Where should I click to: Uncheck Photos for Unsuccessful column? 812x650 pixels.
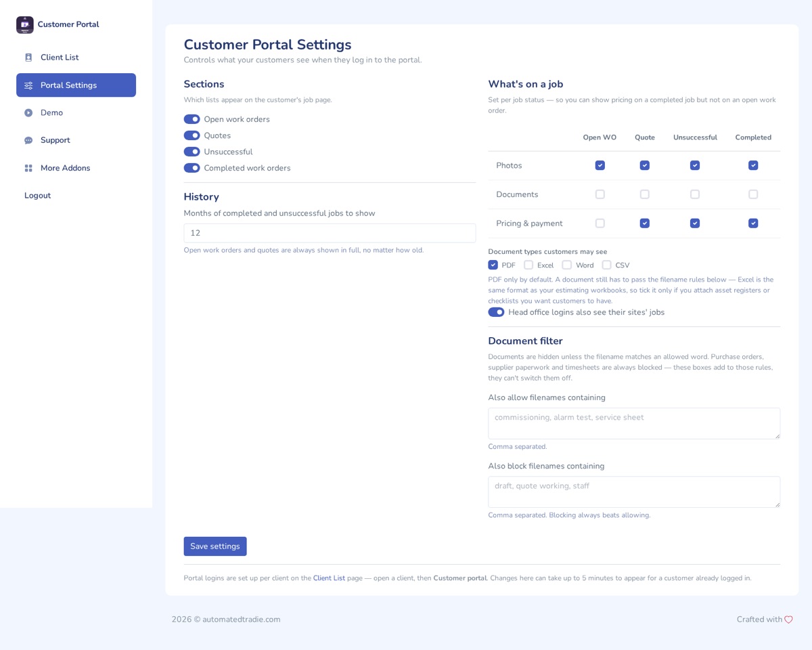coord(695,165)
